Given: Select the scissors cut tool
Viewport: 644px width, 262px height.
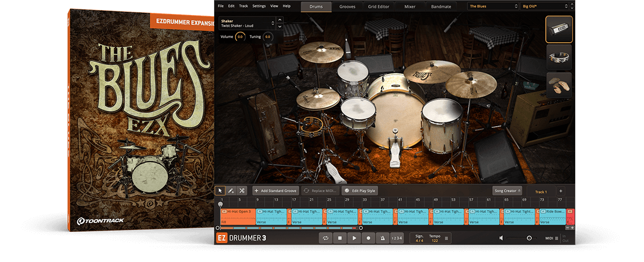Looking at the screenshot, I should (242, 191).
